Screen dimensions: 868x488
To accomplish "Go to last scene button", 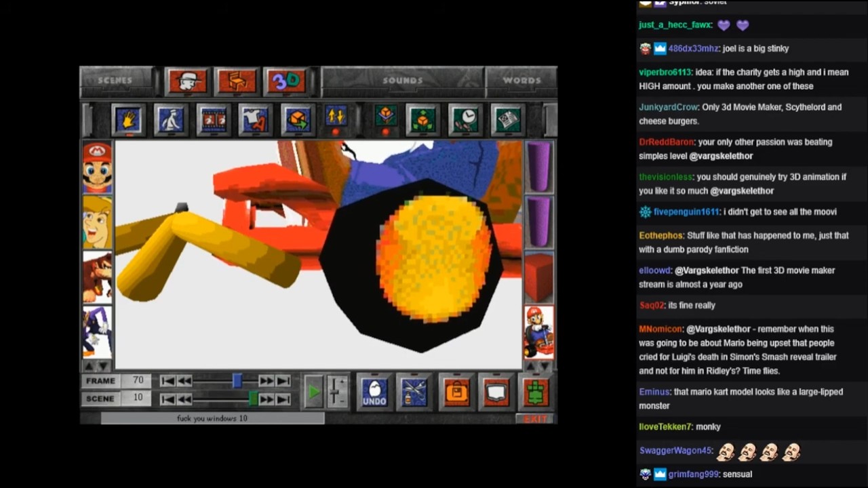I will coord(283,399).
